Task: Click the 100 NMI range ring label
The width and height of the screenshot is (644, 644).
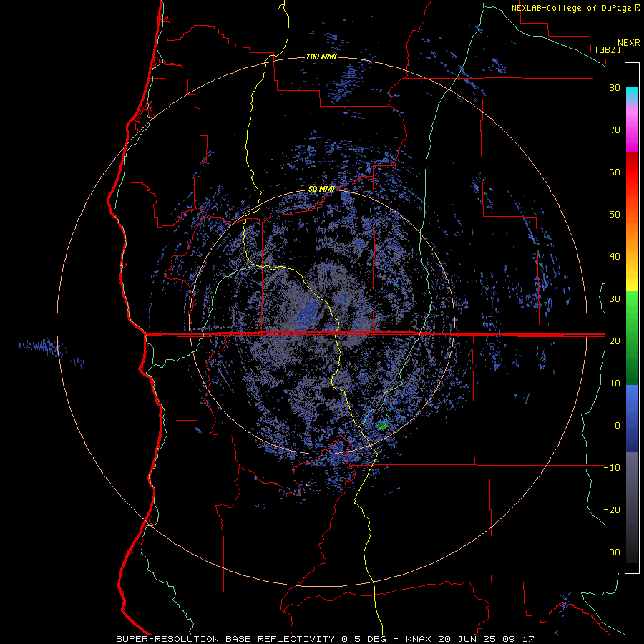Action: 321,57
